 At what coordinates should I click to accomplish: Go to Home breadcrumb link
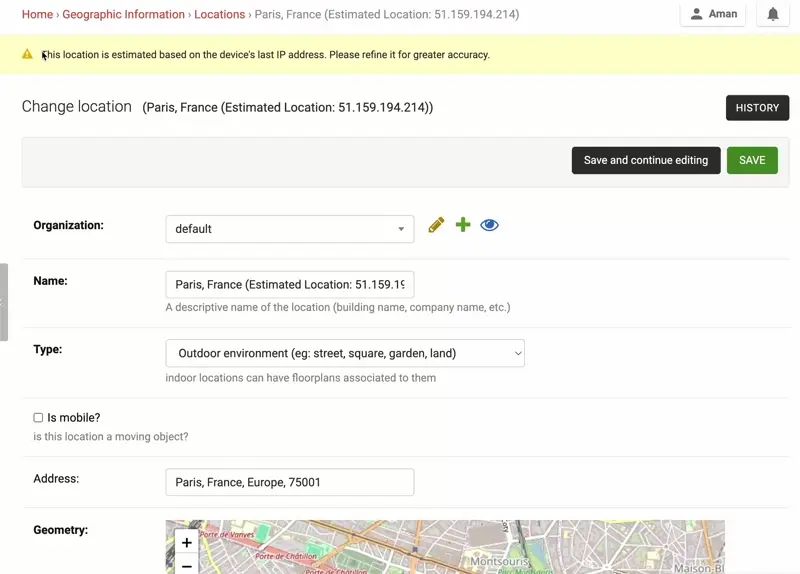point(37,14)
